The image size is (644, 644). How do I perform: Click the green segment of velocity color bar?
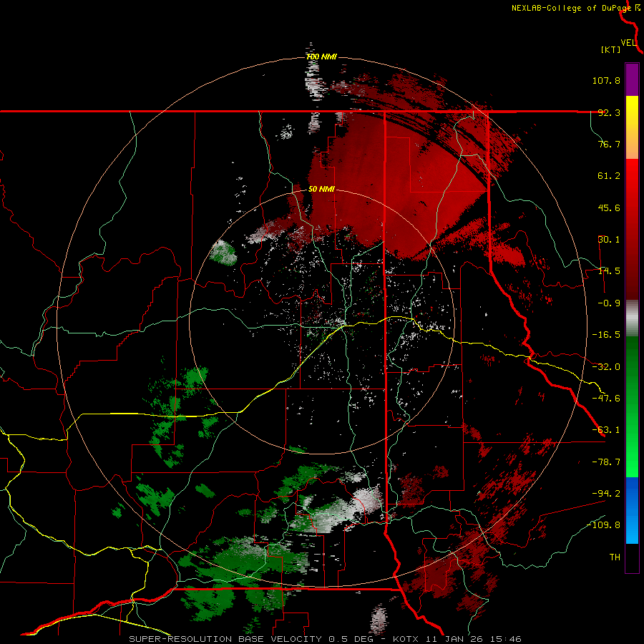tap(632, 406)
